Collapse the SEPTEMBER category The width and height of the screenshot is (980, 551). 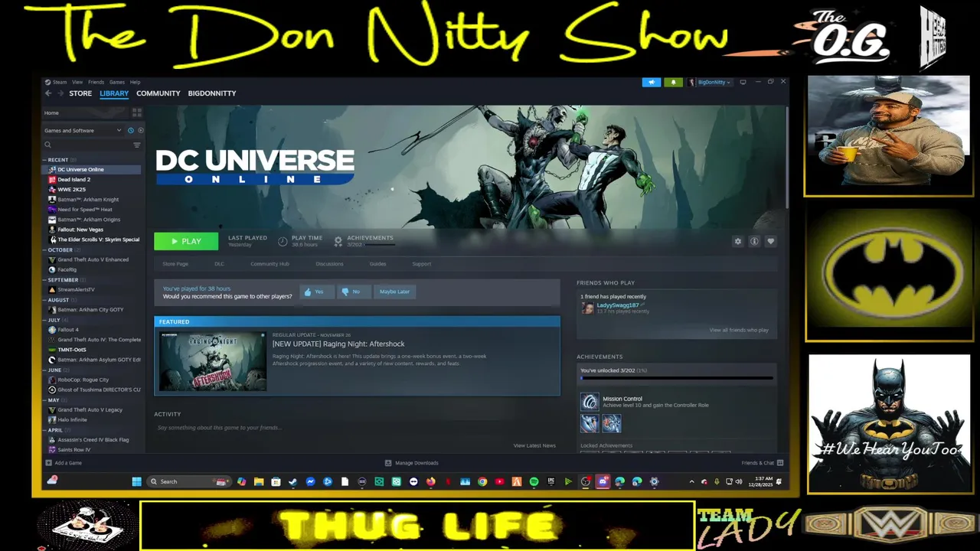[62, 280]
